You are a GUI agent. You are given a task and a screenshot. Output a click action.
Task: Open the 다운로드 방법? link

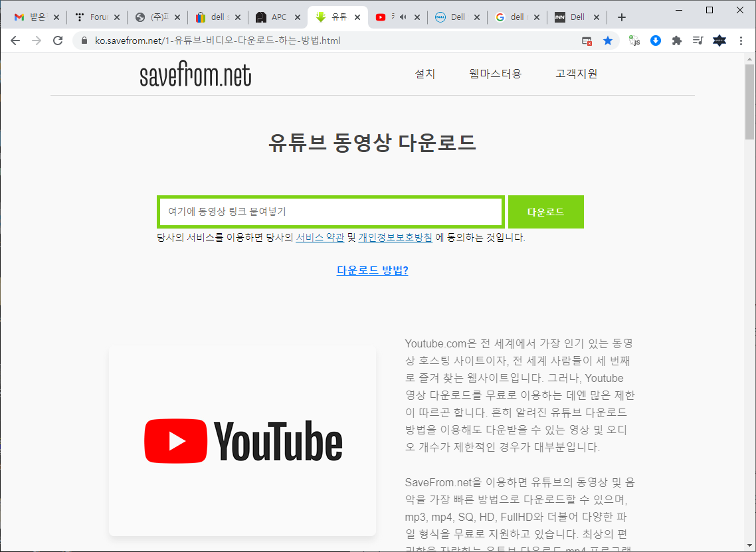(x=372, y=270)
